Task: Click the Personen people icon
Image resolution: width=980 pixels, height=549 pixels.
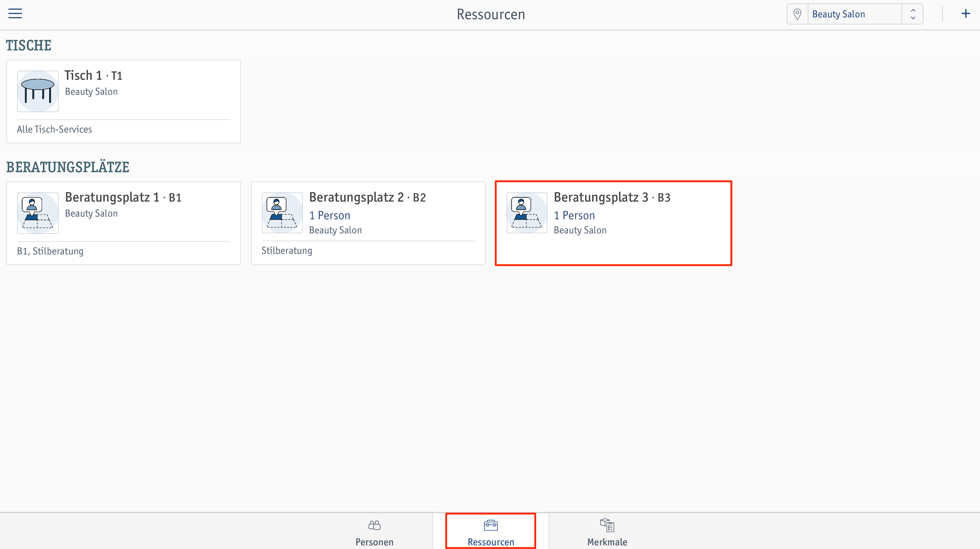Action: click(374, 525)
